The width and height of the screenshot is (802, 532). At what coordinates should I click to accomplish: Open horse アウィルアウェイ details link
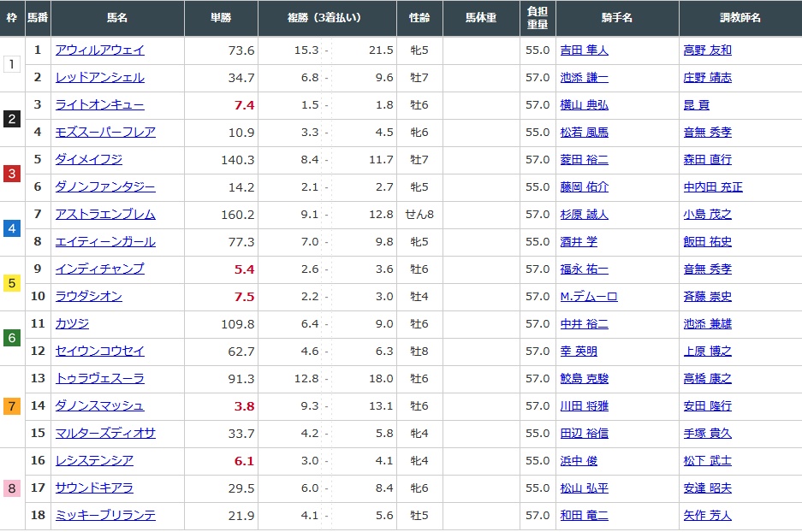(x=99, y=50)
